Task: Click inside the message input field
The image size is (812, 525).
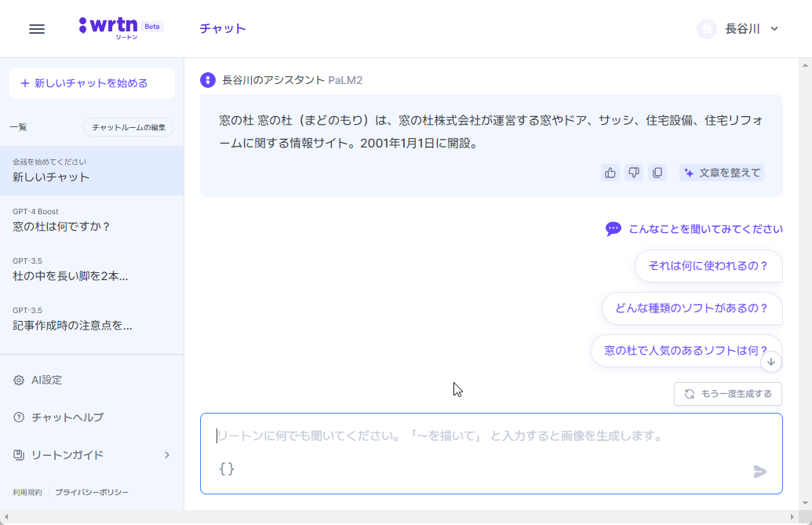Action: [439, 436]
